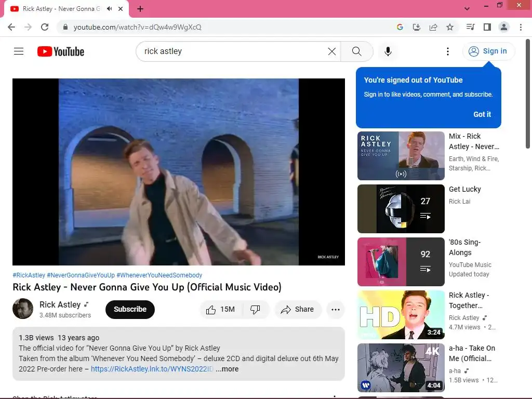
Task: Open the '80s Sing-Alongs title
Action: point(465,247)
